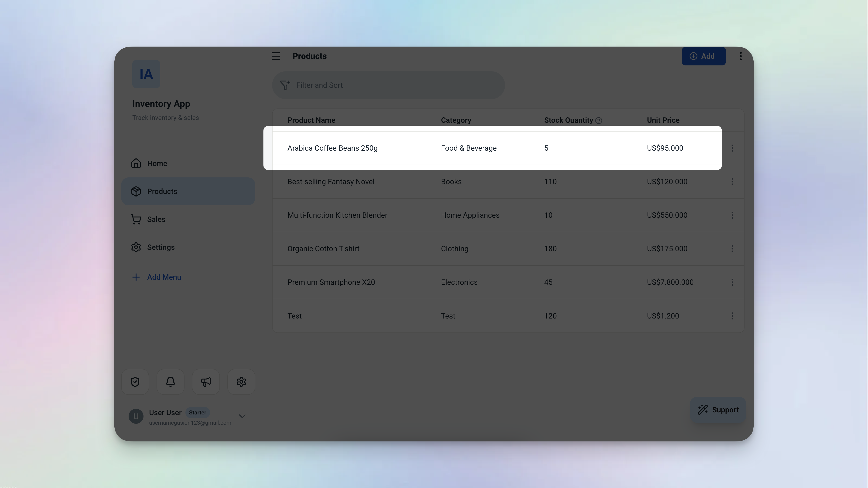Screen dimensions: 868x488
Task: Click the Unit Price column header
Action: [663, 120]
